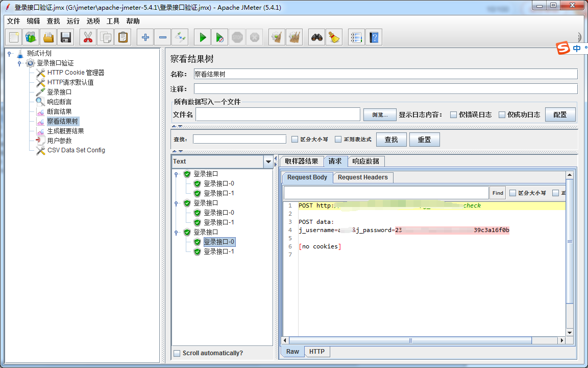Select 用户参数 node
This screenshot has height=368, width=588.
point(59,141)
